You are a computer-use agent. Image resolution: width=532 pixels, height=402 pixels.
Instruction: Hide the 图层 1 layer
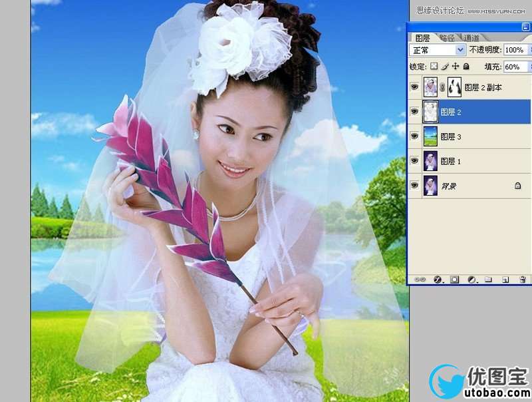(414, 160)
